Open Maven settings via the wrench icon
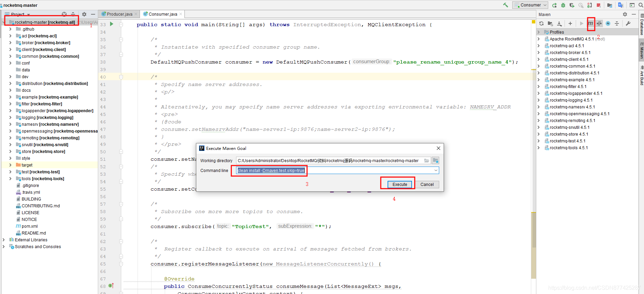The width and height of the screenshot is (644, 294). 628,23
